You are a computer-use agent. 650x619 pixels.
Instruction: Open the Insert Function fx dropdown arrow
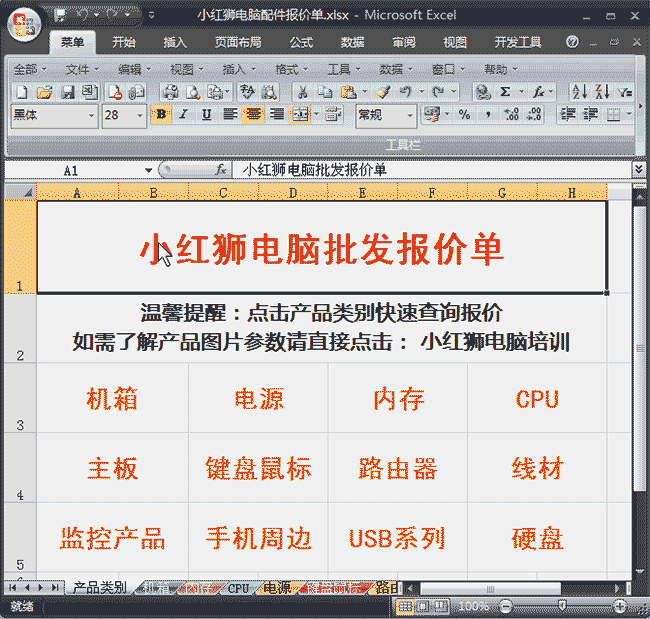click(x=551, y=92)
